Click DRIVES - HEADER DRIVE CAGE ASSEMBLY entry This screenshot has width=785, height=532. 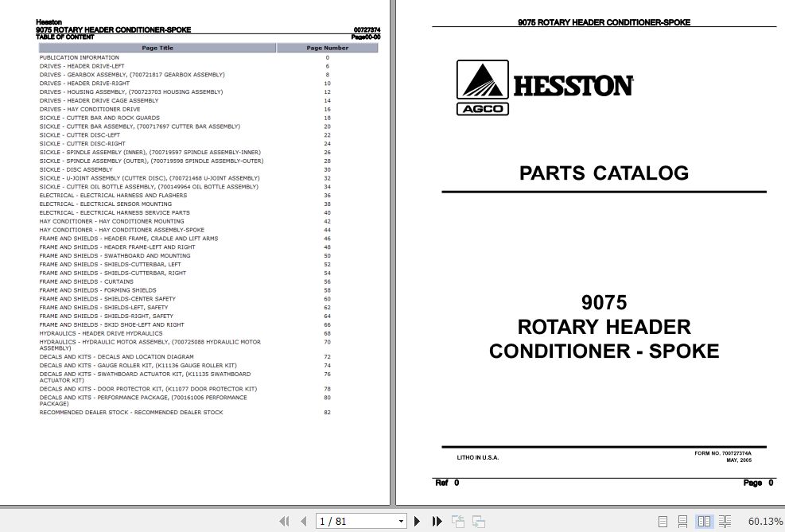point(99,100)
